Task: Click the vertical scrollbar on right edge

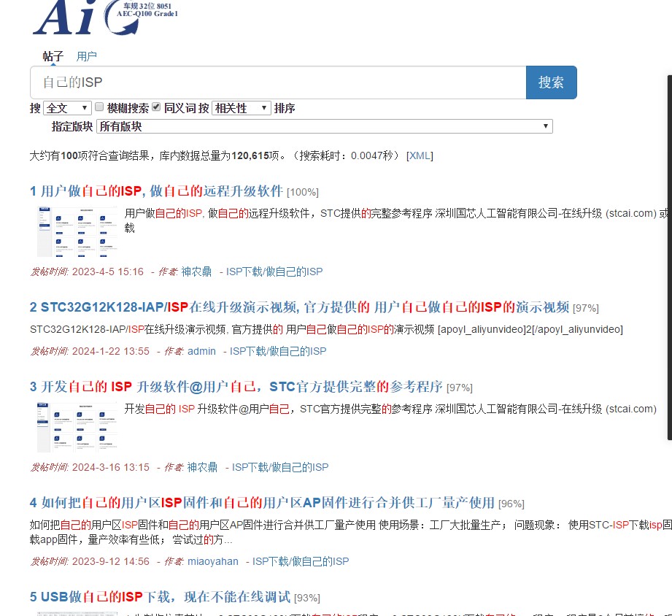Action: click(669, 257)
